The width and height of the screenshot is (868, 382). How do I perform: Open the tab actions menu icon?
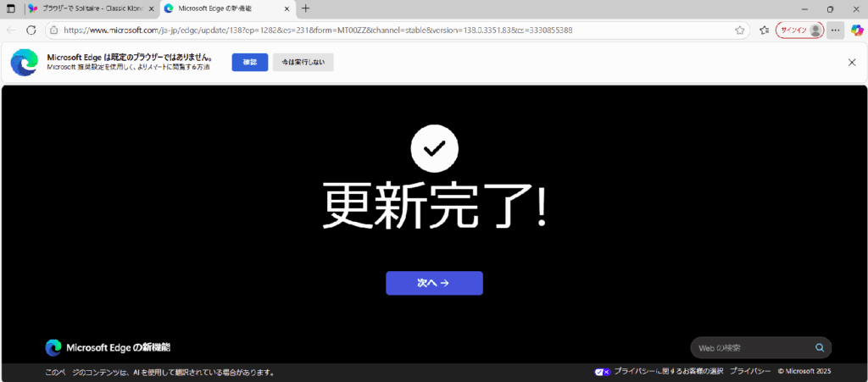[11, 8]
